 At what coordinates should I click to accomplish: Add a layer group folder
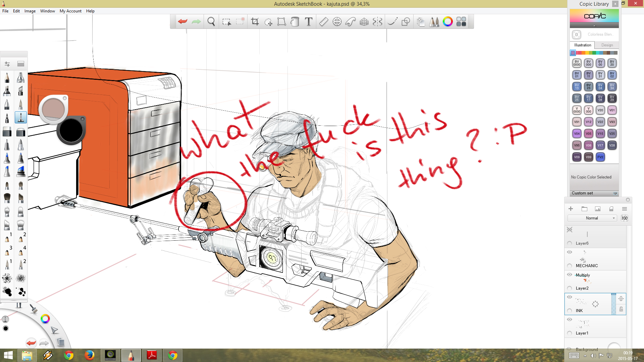pyautogui.click(x=584, y=208)
